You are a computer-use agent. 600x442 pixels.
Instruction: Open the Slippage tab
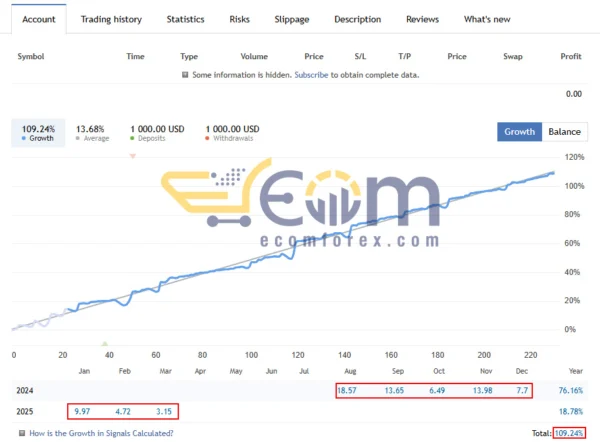pos(292,19)
